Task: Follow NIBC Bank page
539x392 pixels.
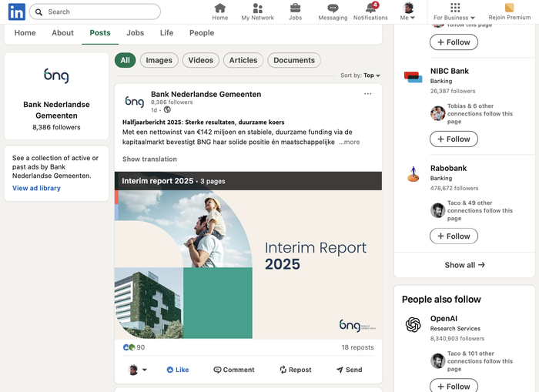Action: tap(454, 139)
